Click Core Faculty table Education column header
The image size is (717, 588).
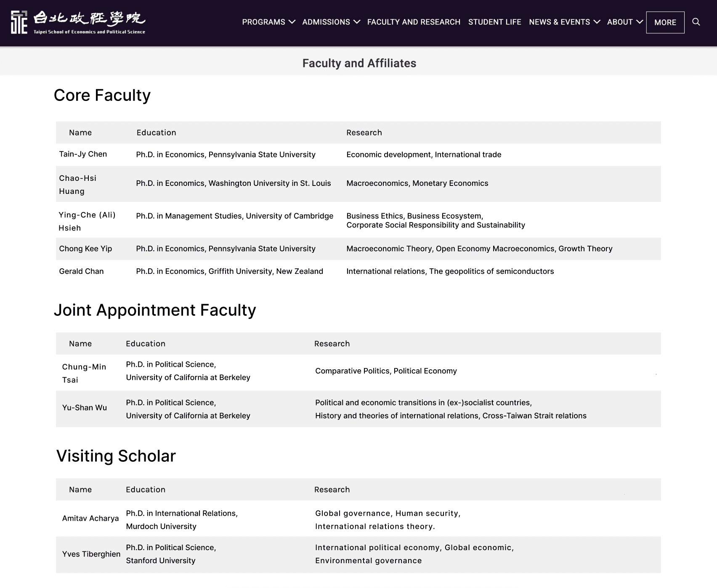click(156, 132)
